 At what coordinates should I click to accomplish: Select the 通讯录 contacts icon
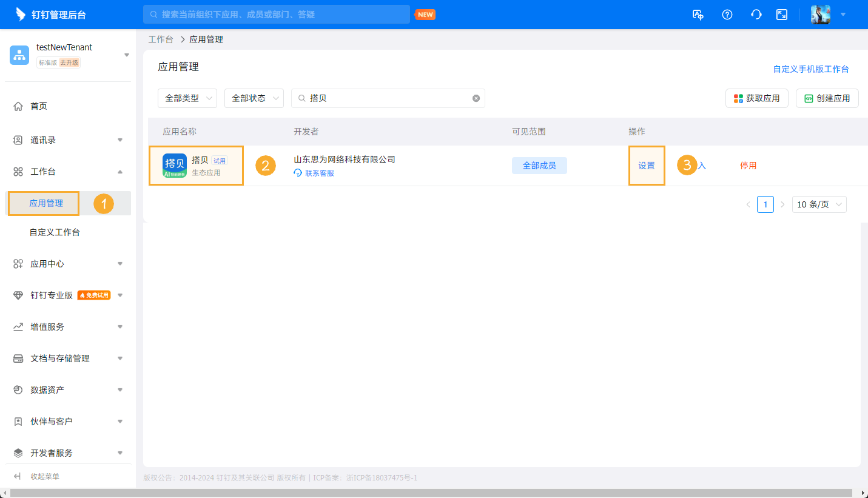tap(18, 140)
